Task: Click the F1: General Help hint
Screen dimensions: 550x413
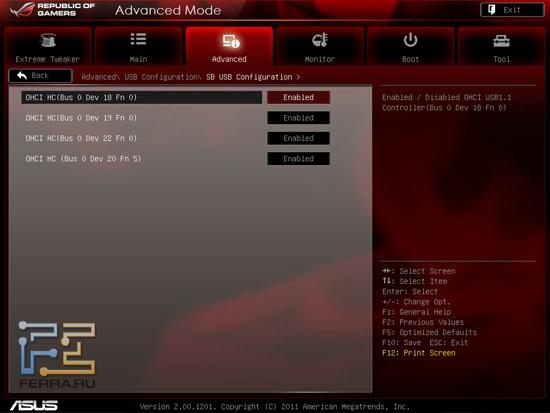Action: [x=417, y=312]
